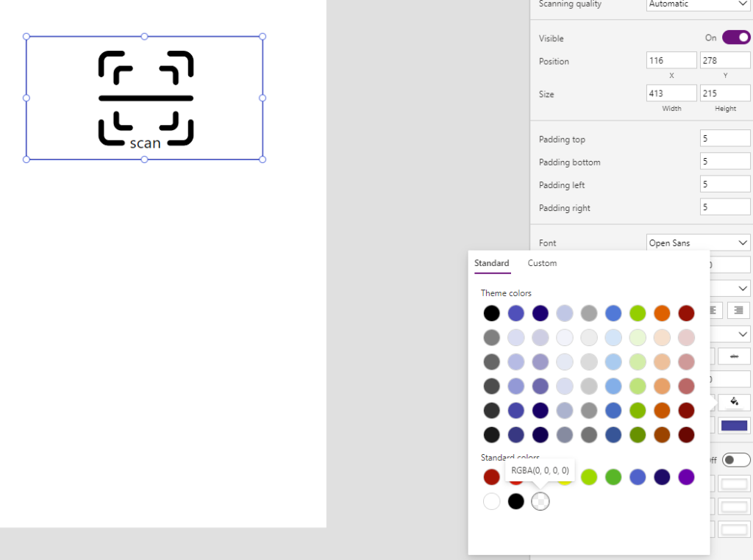Pick the black swatch in Standard colors
The height and width of the screenshot is (560, 753).
[x=515, y=501]
